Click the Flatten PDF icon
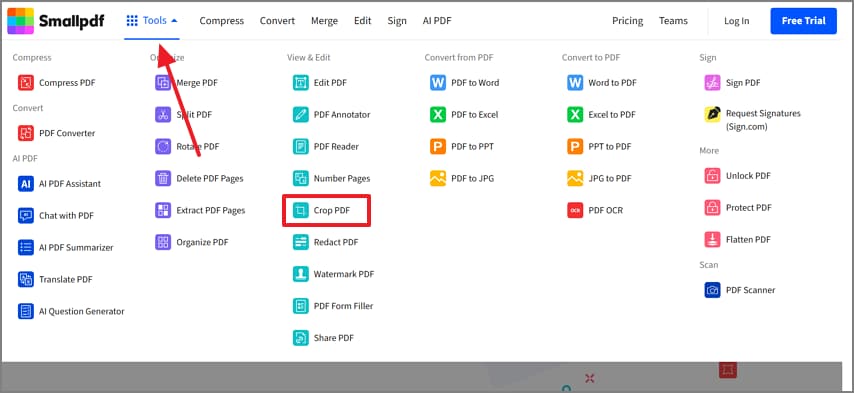 pos(712,240)
